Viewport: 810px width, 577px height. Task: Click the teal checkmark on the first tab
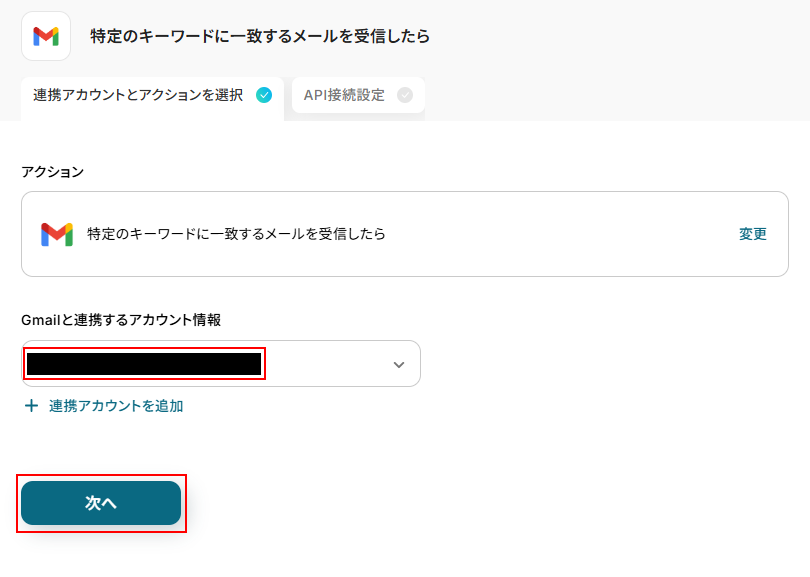click(264, 96)
